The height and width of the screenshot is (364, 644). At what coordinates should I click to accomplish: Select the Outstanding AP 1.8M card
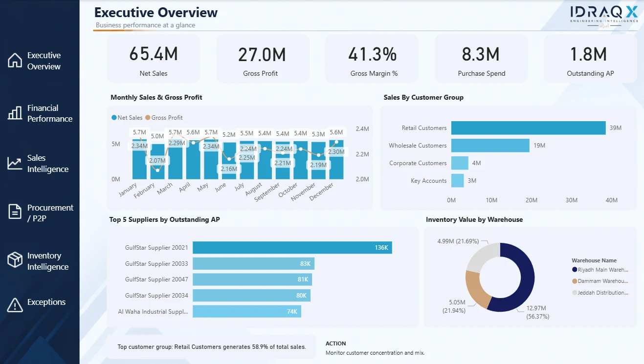[590, 59]
